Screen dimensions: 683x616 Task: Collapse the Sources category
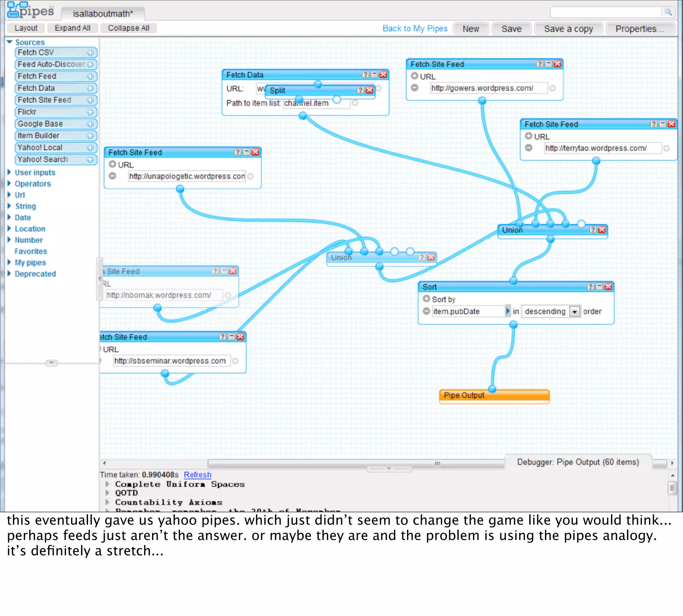click(9, 42)
